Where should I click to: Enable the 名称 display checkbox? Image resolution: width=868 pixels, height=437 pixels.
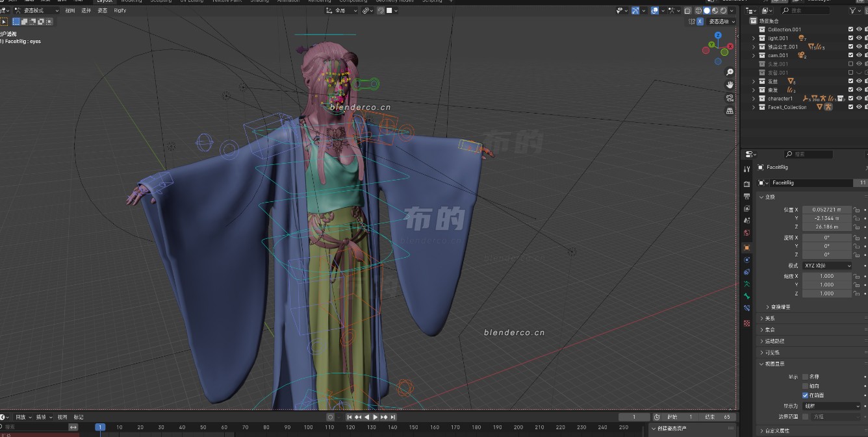[806, 377]
